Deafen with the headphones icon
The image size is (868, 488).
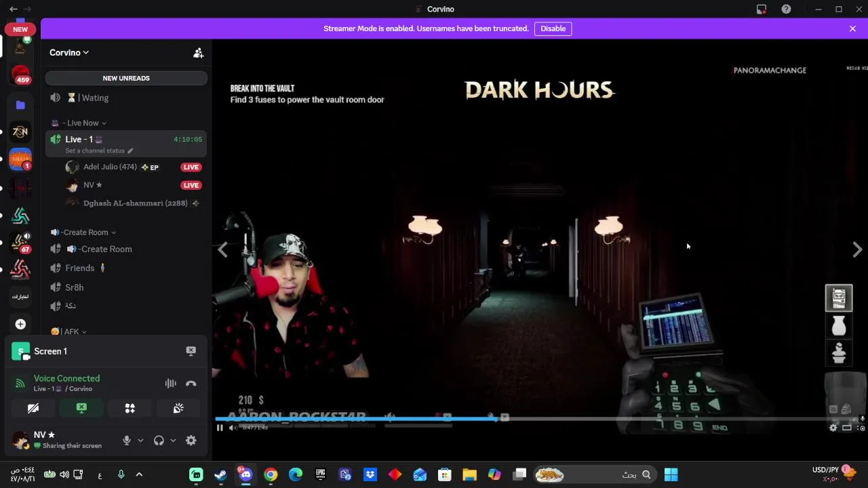click(159, 441)
